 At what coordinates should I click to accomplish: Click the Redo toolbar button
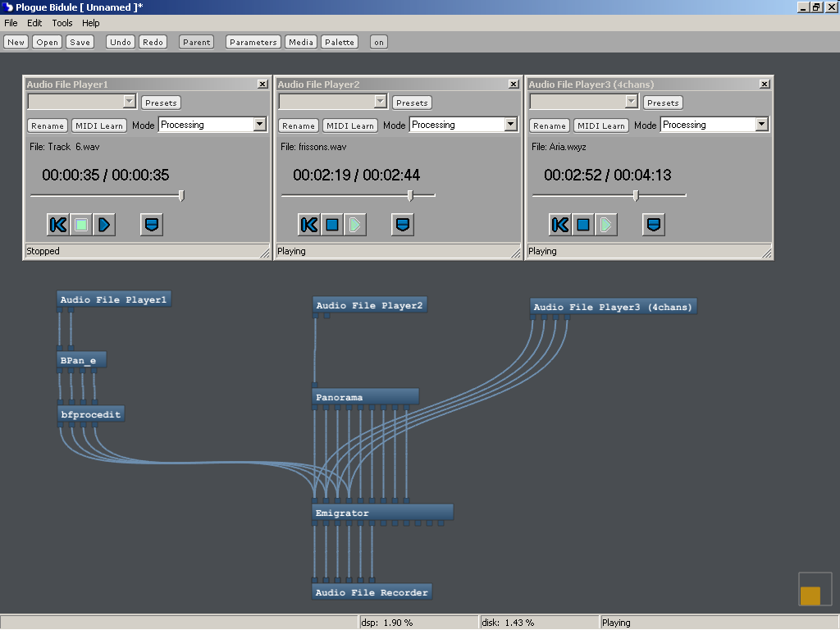(153, 43)
